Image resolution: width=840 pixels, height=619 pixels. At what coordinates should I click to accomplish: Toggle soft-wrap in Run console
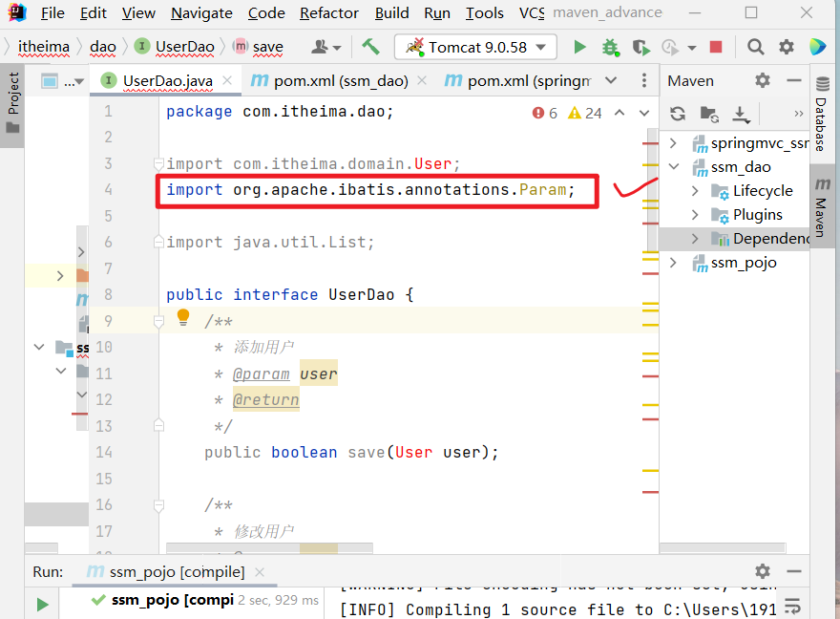[x=793, y=607]
